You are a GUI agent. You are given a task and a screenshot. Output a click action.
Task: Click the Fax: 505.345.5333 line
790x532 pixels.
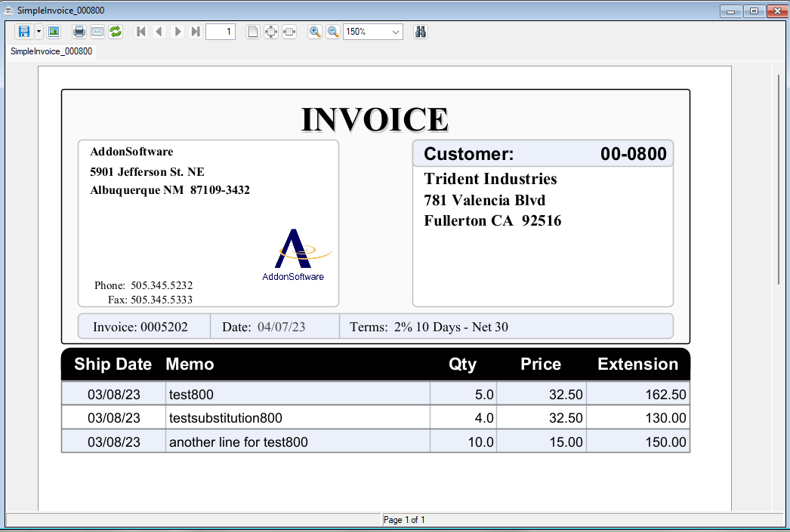click(x=150, y=300)
